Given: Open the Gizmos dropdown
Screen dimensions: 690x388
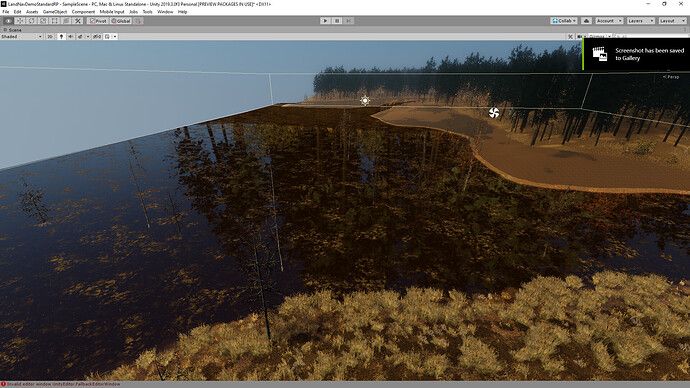Looking at the screenshot, I should pos(600,37).
